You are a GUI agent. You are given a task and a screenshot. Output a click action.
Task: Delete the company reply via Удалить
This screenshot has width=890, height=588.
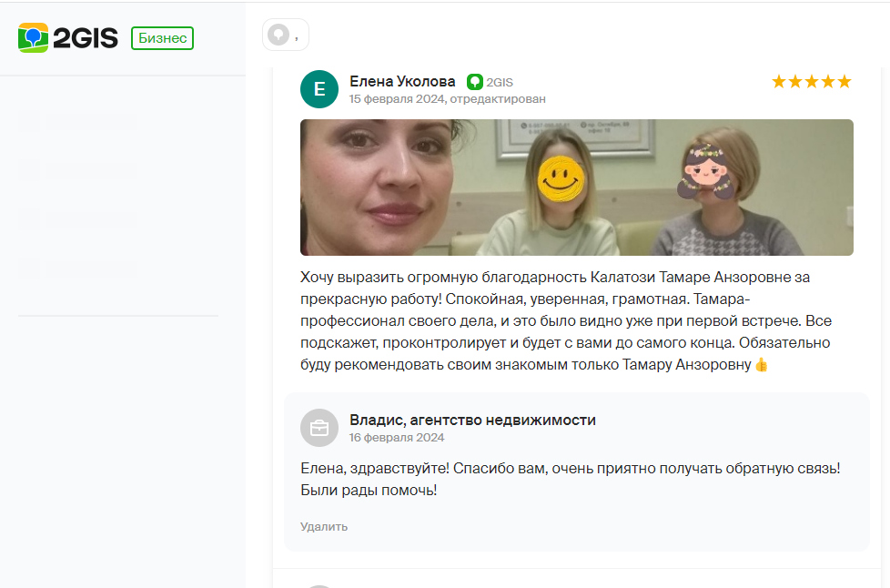[324, 527]
